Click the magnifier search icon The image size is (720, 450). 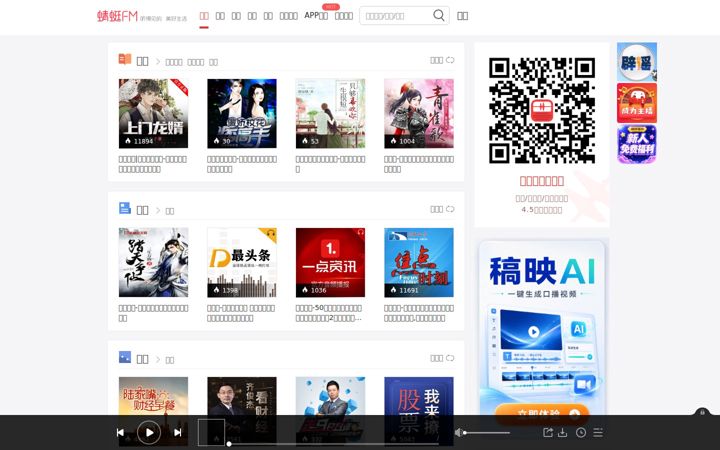[x=439, y=16]
